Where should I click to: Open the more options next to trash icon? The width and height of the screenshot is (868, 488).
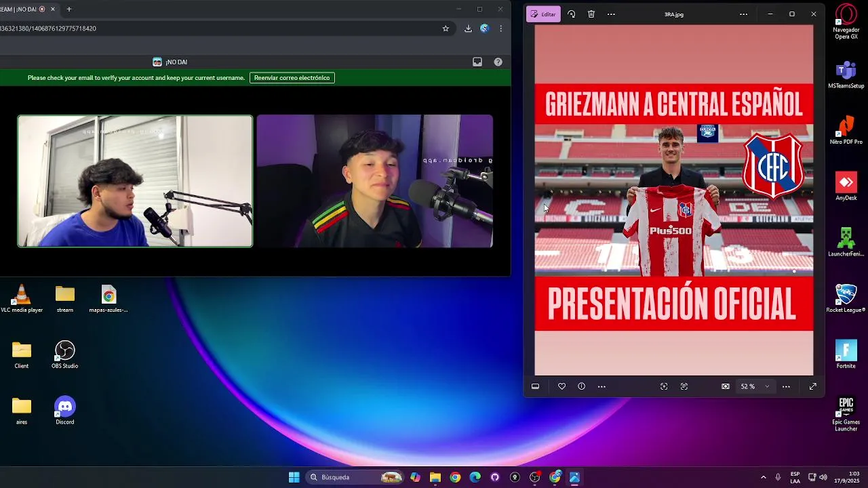click(x=611, y=14)
